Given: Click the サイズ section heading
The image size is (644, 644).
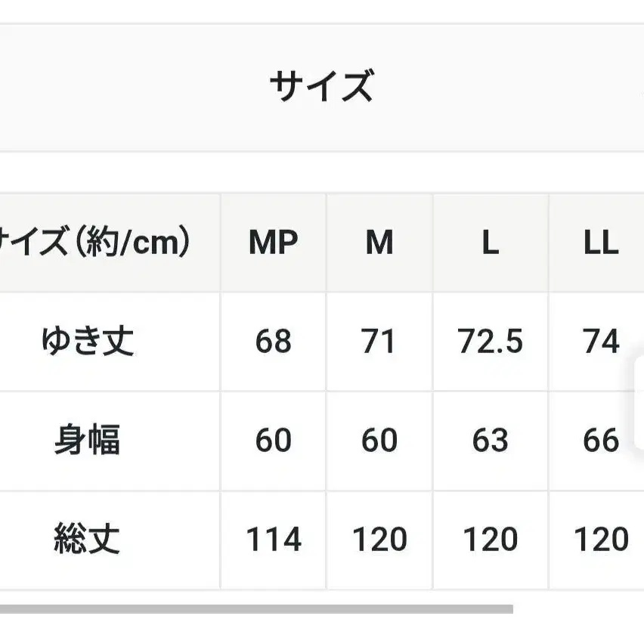Looking at the screenshot, I should 321,86.
